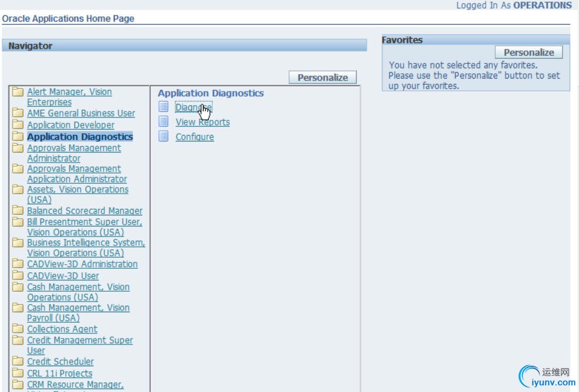579x392 pixels.
Task: Click the folder icon beside Assets, Vision Operations (USA)
Action: click(18, 189)
